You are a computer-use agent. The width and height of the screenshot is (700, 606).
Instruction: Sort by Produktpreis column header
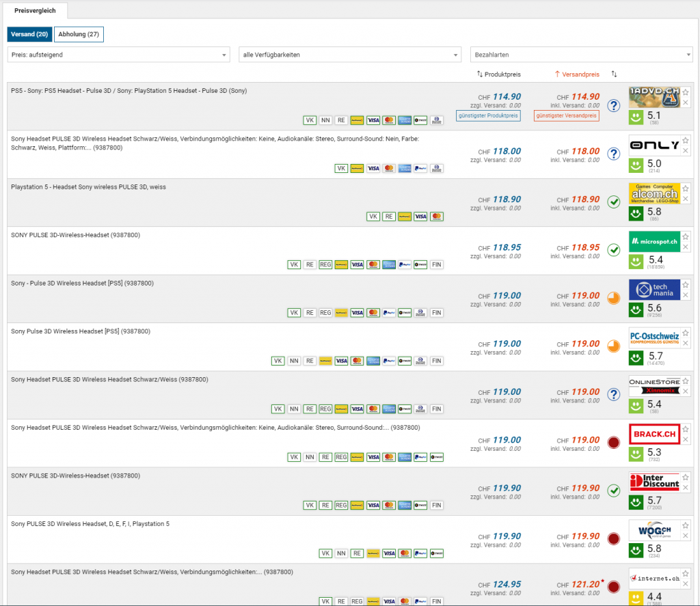tap(498, 74)
